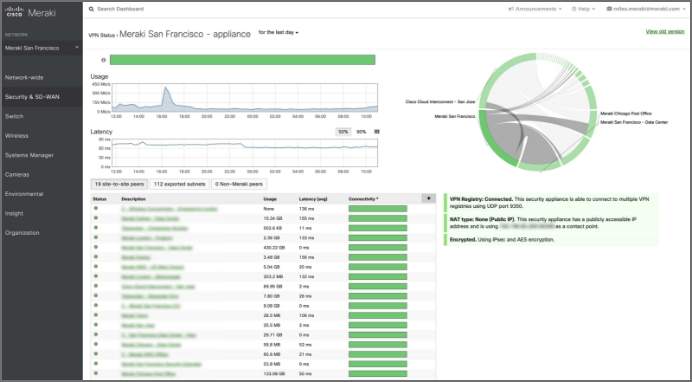
Task: Sort the table by the Usage column
Action: pyautogui.click(x=270, y=199)
